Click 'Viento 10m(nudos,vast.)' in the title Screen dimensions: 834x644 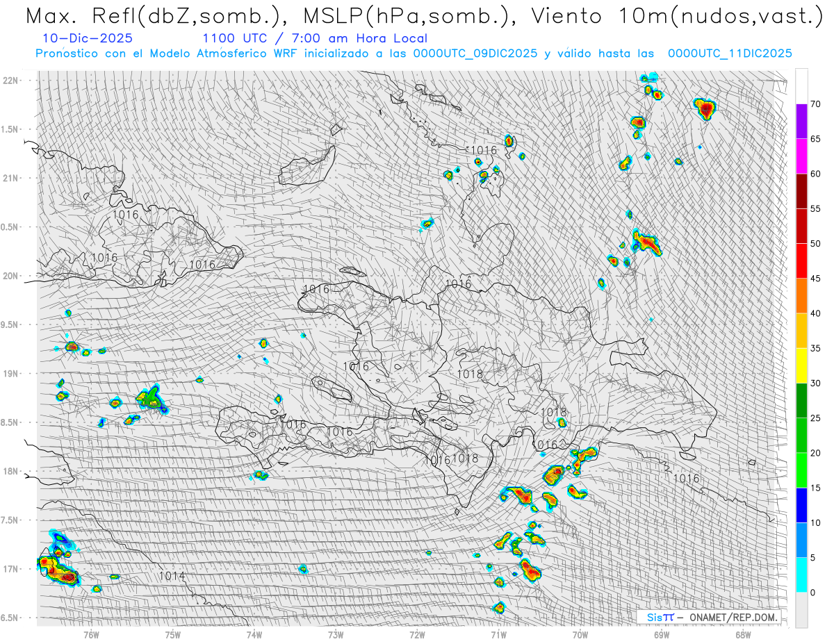[x=678, y=16]
